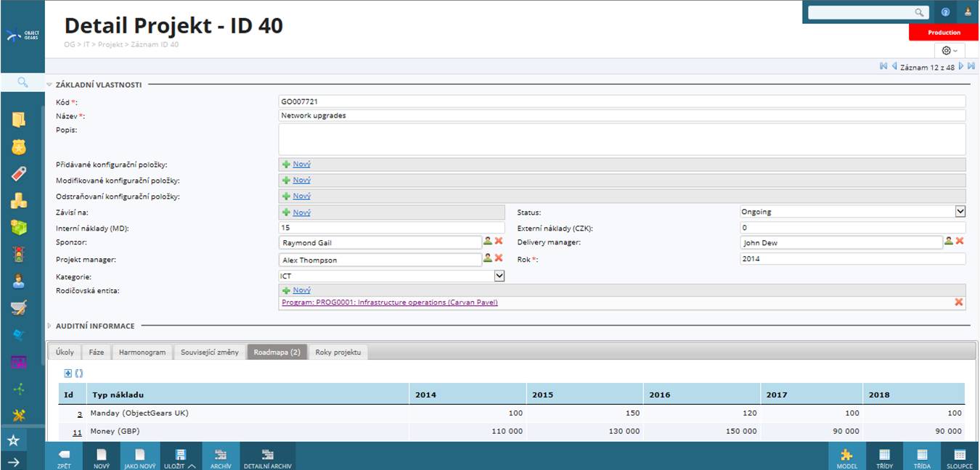Click the Zpět back button
The image size is (980, 470).
pos(65,457)
